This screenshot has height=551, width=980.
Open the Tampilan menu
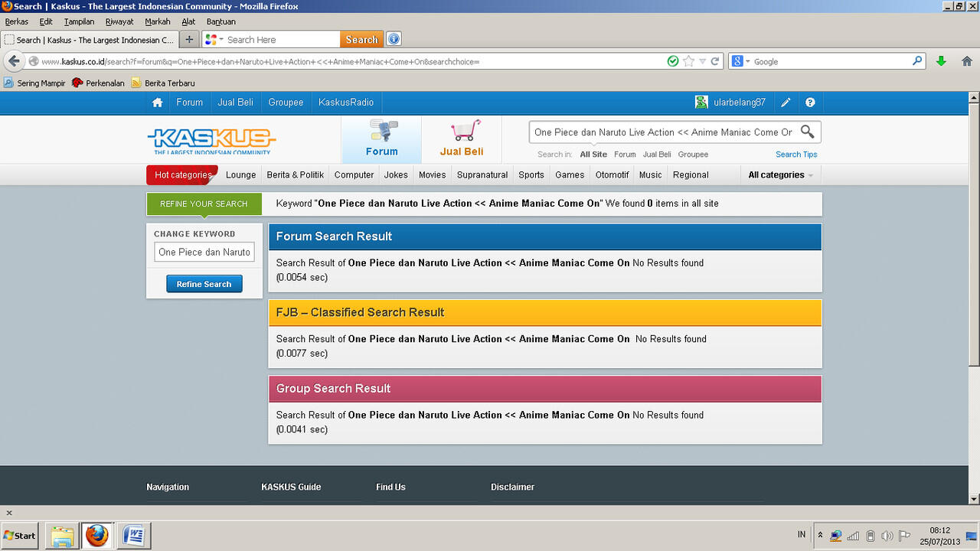tap(79, 21)
